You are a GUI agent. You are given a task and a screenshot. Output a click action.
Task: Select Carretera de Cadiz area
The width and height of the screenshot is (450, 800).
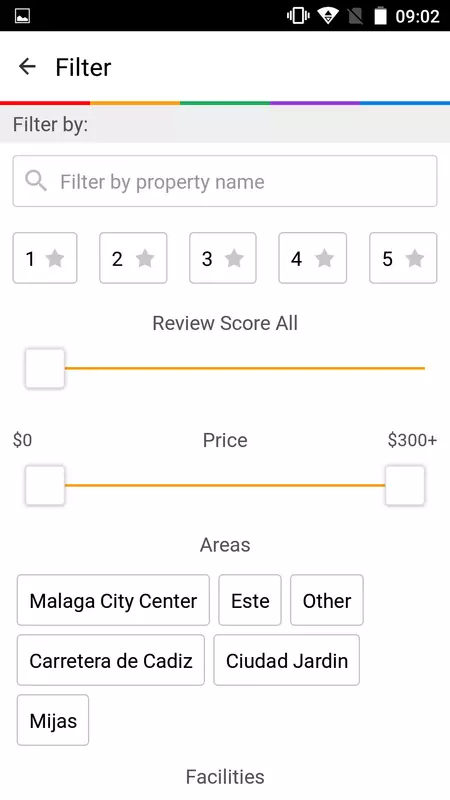(x=111, y=660)
